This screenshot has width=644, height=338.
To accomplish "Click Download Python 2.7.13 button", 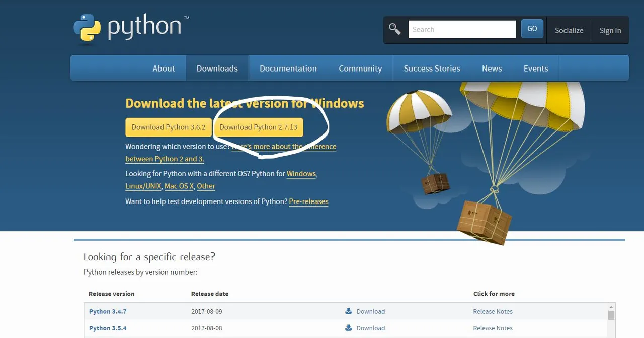I will tap(258, 127).
